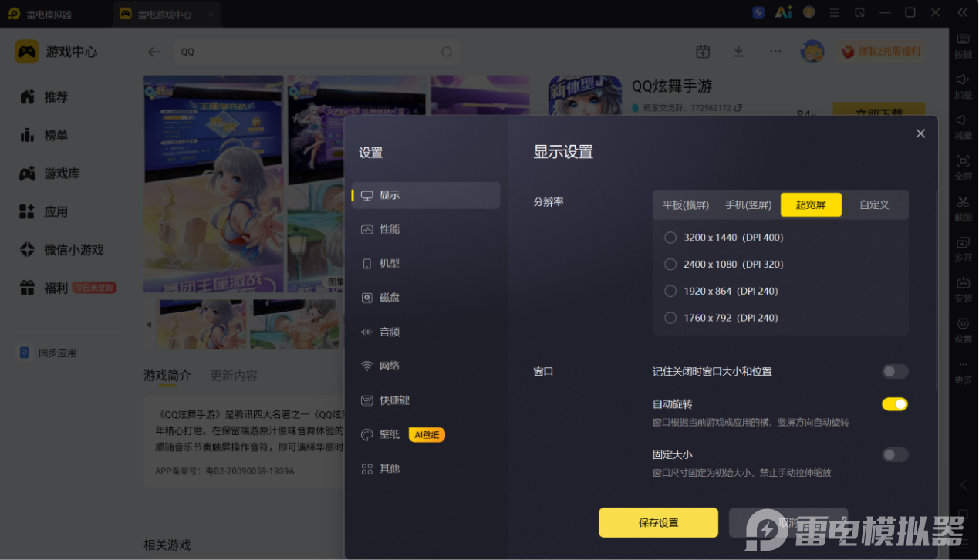Open the 网络 settings category
Image resolution: width=979 pixels, height=560 pixels.
(x=426, y=366)
